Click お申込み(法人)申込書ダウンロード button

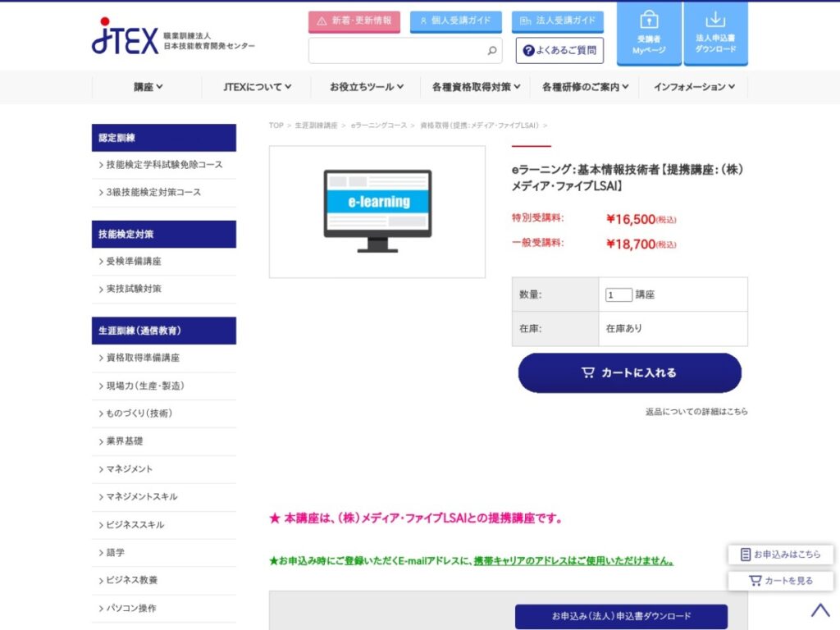[622, 617]
